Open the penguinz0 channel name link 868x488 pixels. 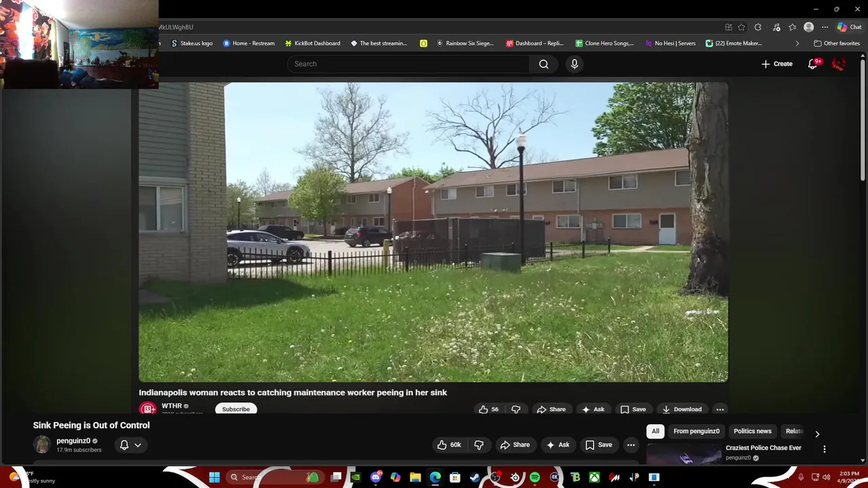73,441
